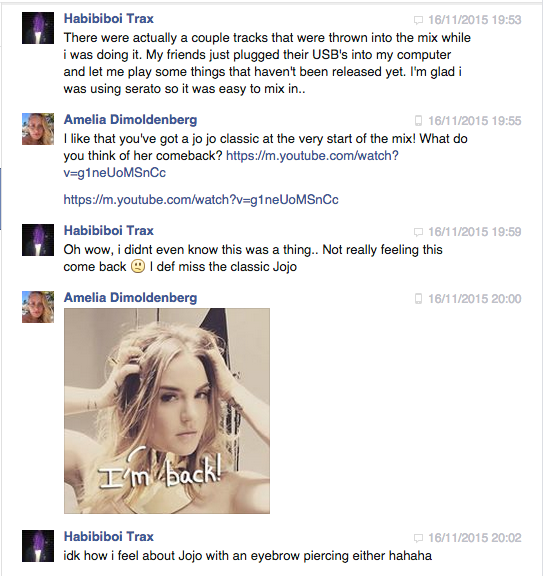Open the "I'm back!" photo attachment
This screenshot has height=576, width=547.
coord(167,411)
